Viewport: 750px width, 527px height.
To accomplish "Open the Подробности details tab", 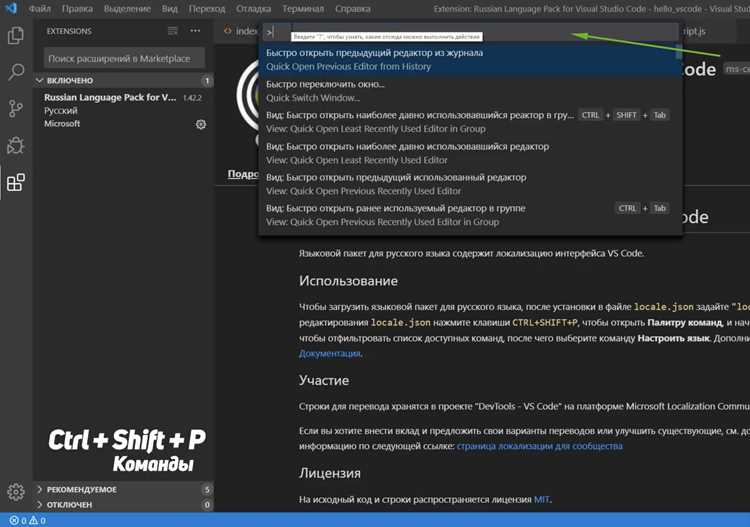I will (243, 174).
